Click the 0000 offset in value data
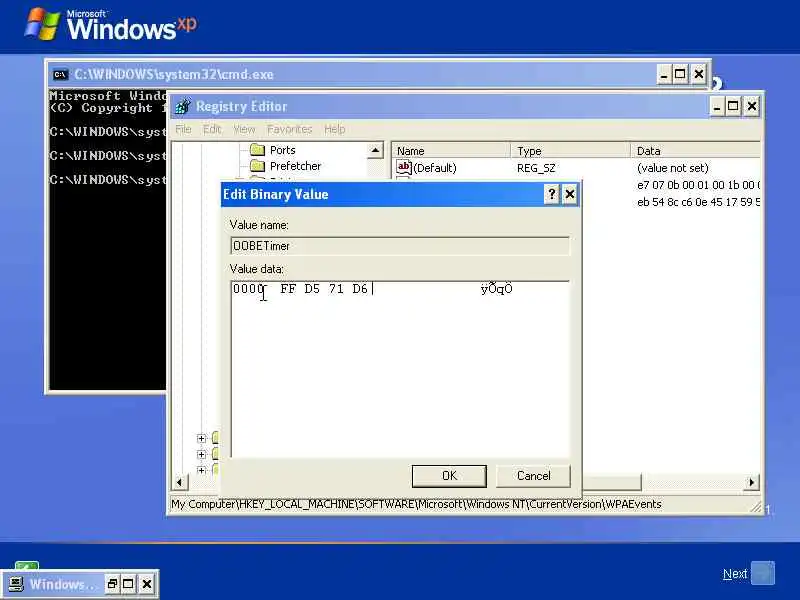This screenshot has height=600, width=800. [248, 289]
